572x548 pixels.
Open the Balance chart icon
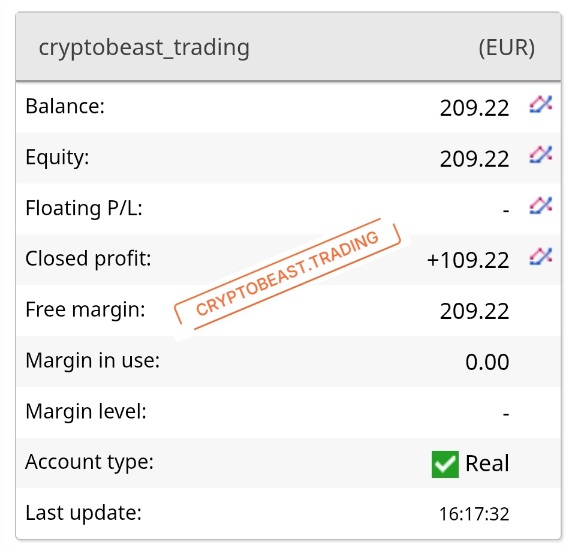[x=541, y=105]
